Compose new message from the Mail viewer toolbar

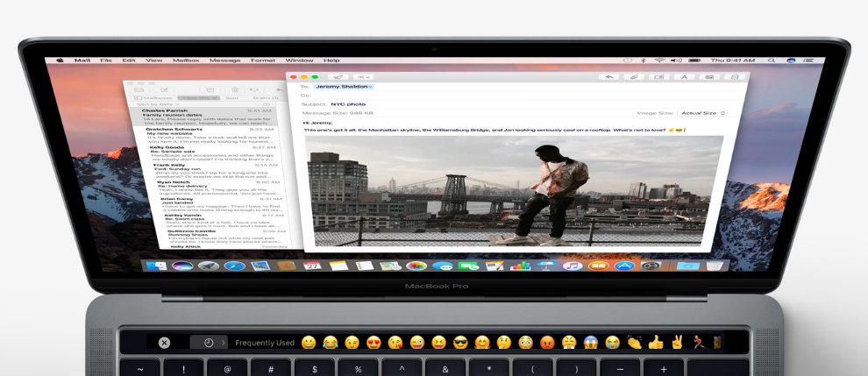pyautogui.click(x=164, y=89)
